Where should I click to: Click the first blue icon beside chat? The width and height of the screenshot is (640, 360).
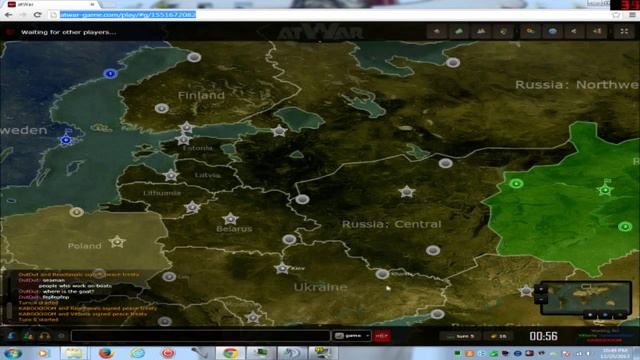[11, 336]
